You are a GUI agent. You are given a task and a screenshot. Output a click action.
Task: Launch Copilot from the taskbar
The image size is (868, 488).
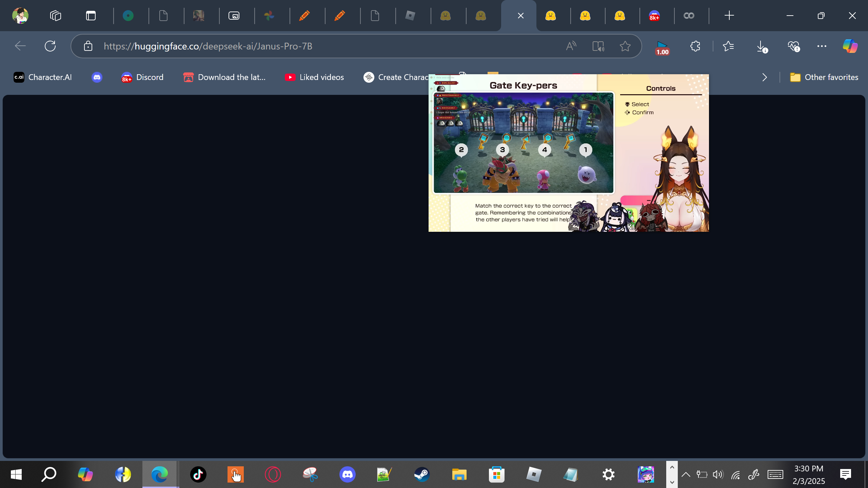[x=85, y=474]
